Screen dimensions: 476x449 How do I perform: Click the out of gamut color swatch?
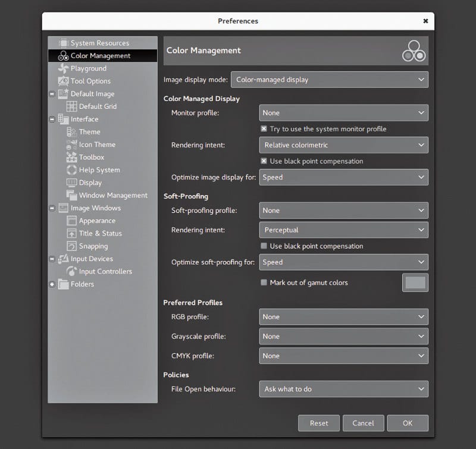(x=415, y=283)
